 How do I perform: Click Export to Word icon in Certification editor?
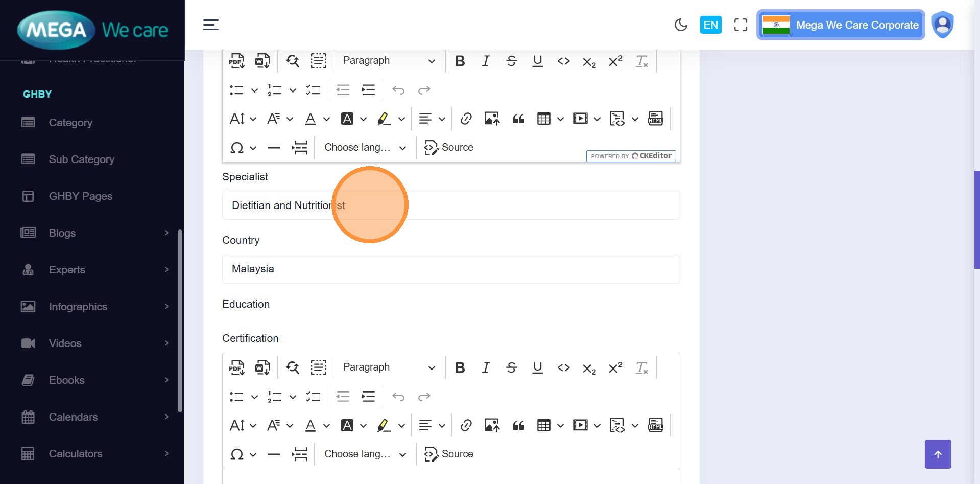pyautogui.click(x=262, y=367)
